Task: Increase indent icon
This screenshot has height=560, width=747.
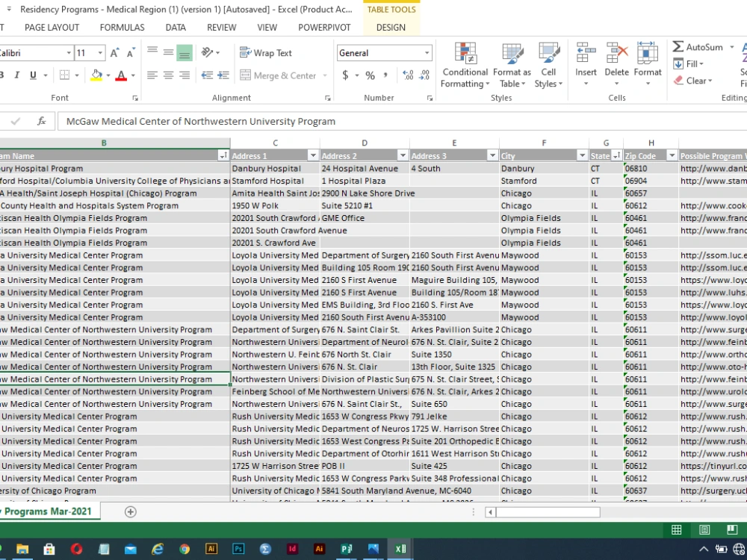Action: pos(223,75)
